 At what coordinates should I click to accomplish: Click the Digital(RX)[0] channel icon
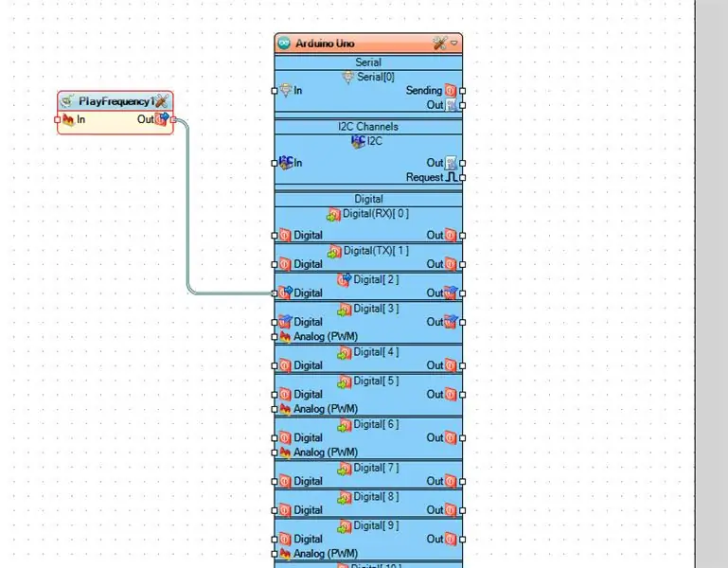coord(334,214)
